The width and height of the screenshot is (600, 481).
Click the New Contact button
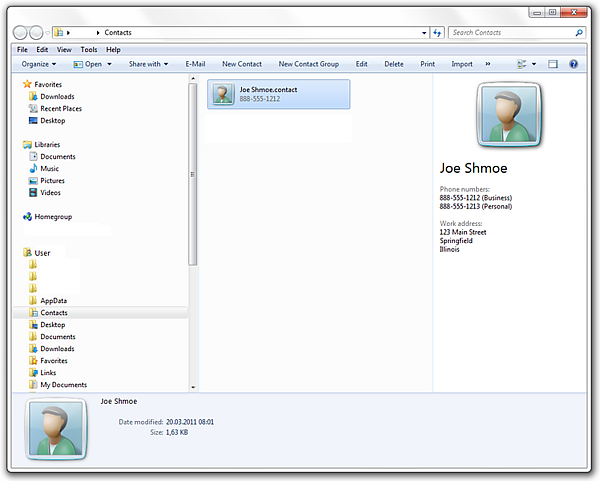242,64
